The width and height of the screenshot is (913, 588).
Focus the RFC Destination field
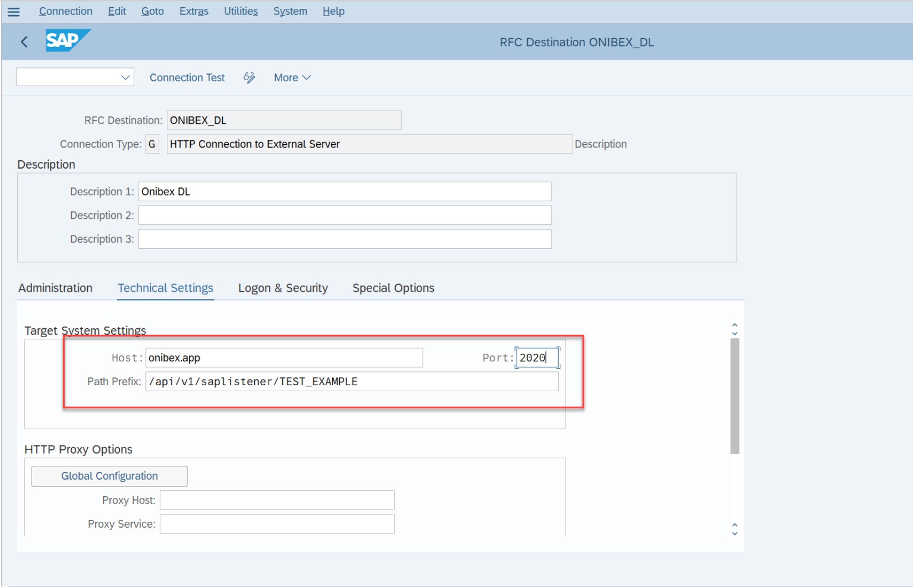pyautogui.click(x=284, y=120)
